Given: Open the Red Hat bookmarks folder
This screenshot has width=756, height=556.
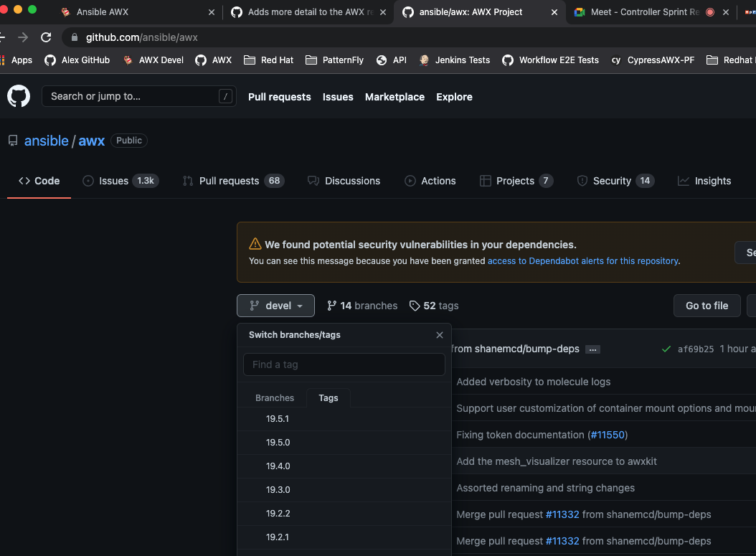Looking at the screenshot, I should click(x=269, y=60).
